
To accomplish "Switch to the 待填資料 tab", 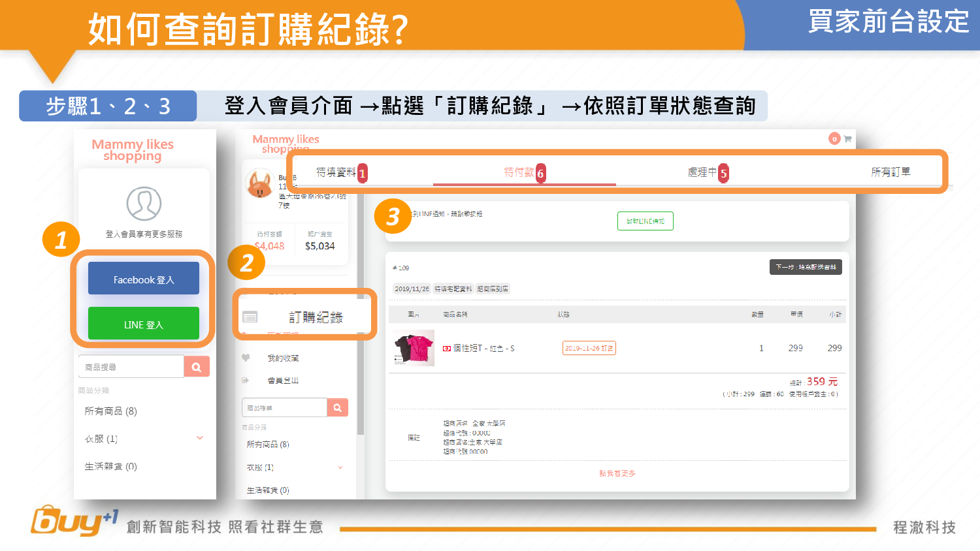I will tap(336, 172).
